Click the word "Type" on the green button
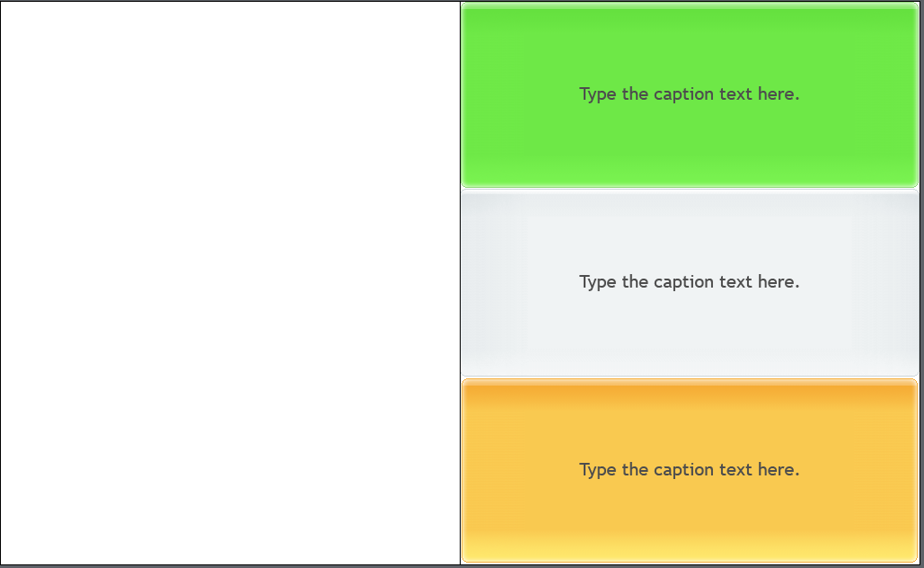 (x=598, y=94)
